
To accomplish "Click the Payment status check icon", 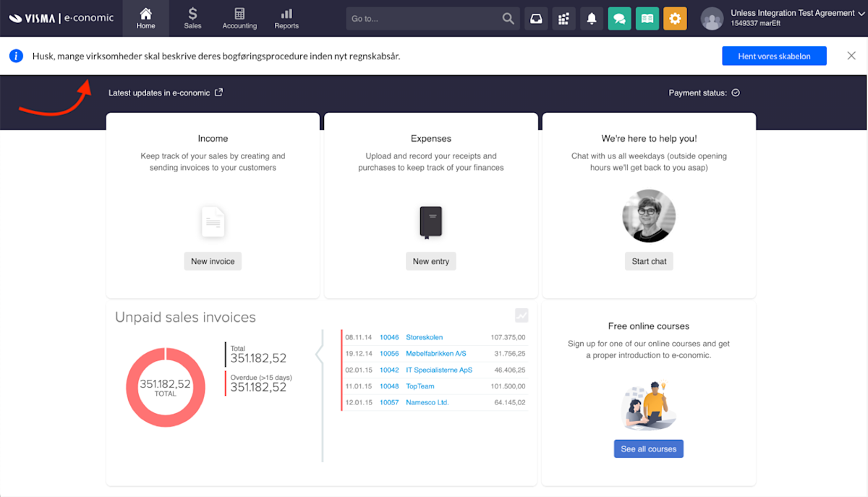I will (736, 93).
